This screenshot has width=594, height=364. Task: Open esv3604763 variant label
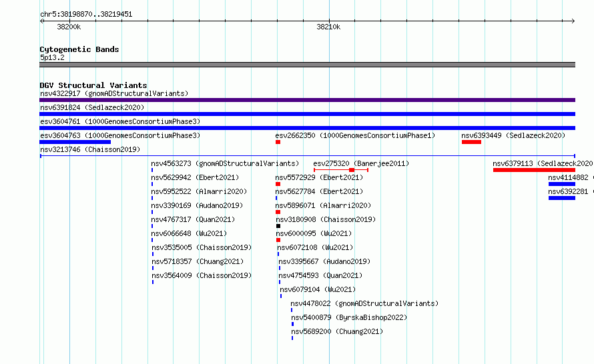tap(120, 135)
